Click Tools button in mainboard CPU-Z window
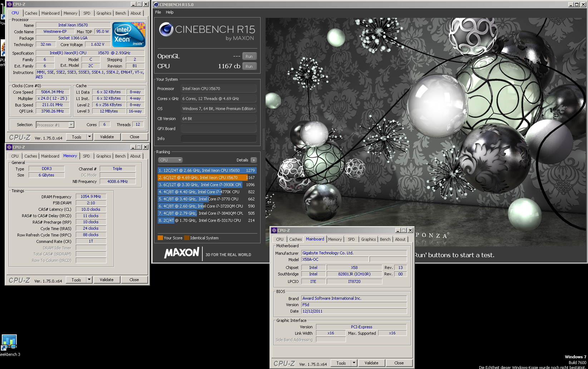The image size is (588, 369). coord(341,363)
